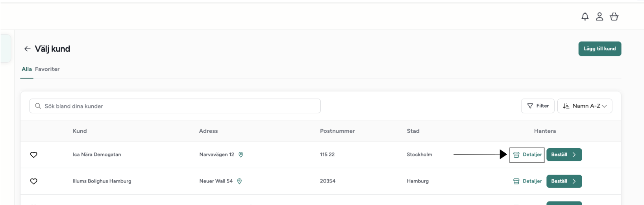Open the shopping basket icon
644x205 pixels.
pyautogui.click(x=614, y=17)
